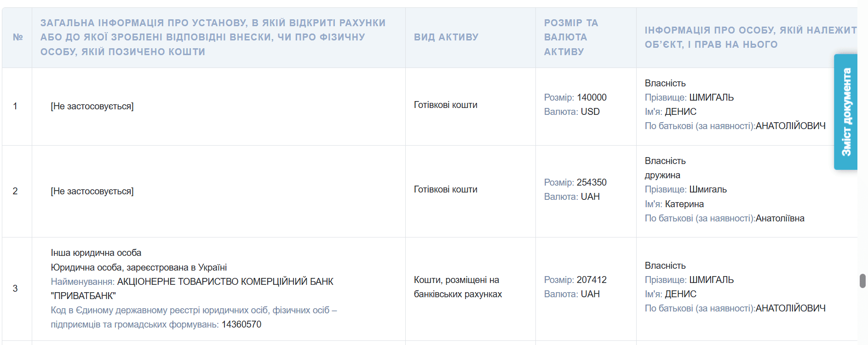Click the 'Розмір та валюта активу' header
Viewport: 868px width, 345px height.
[571, 37]
